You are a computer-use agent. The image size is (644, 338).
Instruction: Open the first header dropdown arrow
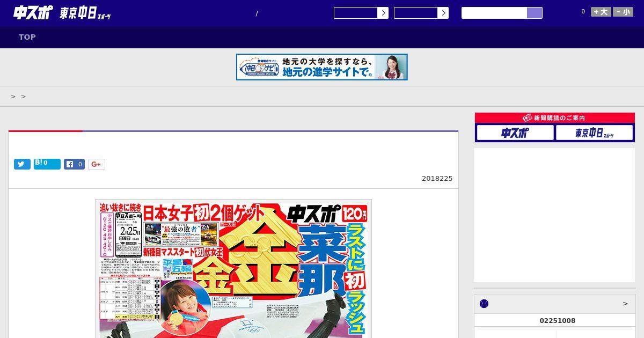[x=383, y=13]
